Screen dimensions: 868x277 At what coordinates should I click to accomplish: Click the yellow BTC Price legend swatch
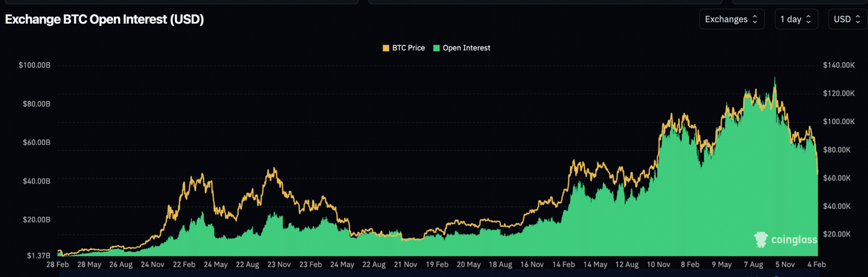(x=386, y=48)
